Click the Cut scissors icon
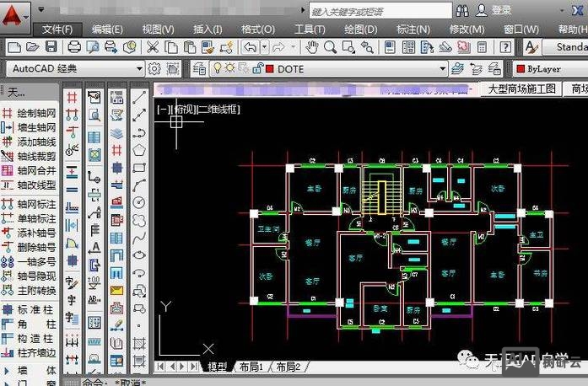Image resolution: width=588 pixels, height=386 pixels. (x=153, y=47)
